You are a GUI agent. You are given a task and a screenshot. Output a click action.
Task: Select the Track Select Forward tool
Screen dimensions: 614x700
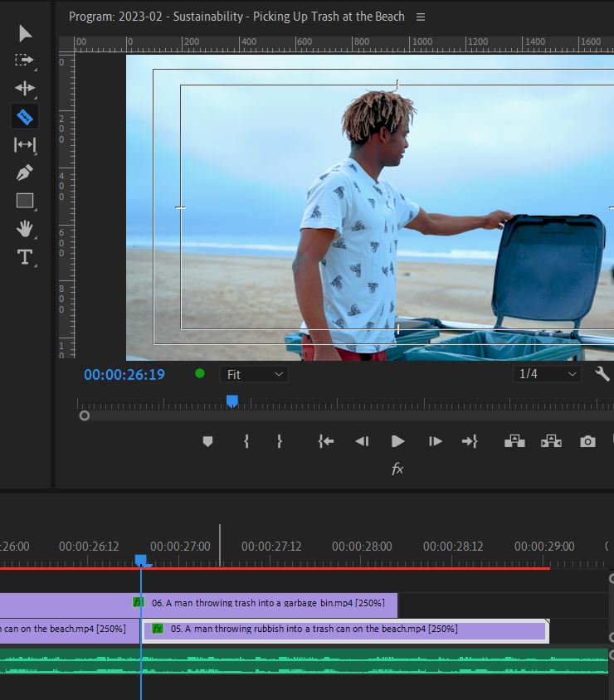coord(25,61)
